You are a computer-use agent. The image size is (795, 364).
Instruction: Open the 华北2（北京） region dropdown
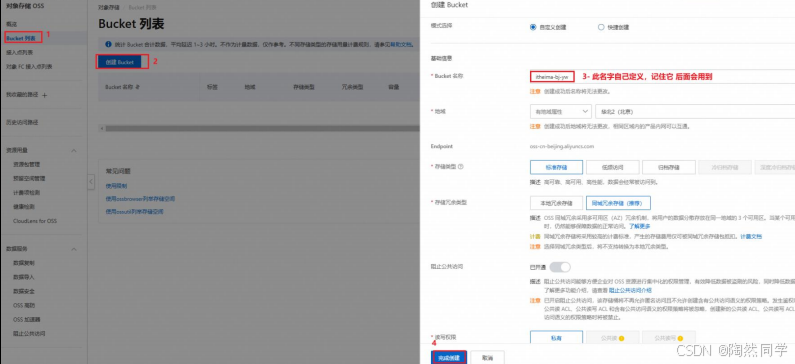695,112
